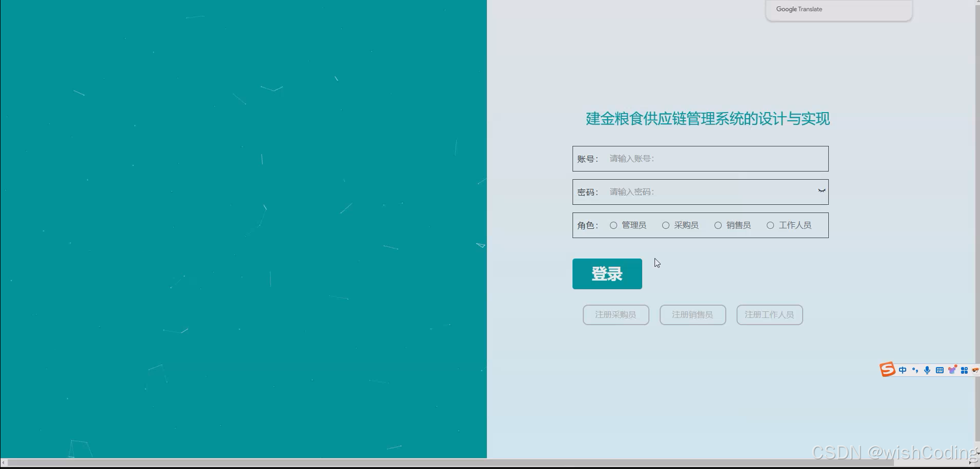
Task: Select the 管理员 role radio button
Action: point(613,225)
